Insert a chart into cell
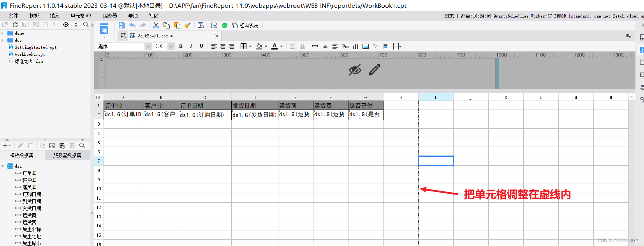 click(x=355, y=46)
